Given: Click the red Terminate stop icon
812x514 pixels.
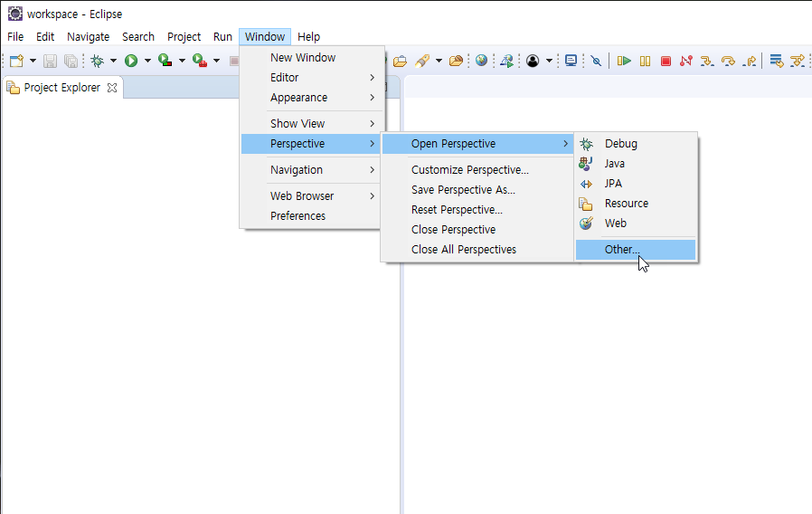Looking at the screenshot, I should tap(666, 61).
